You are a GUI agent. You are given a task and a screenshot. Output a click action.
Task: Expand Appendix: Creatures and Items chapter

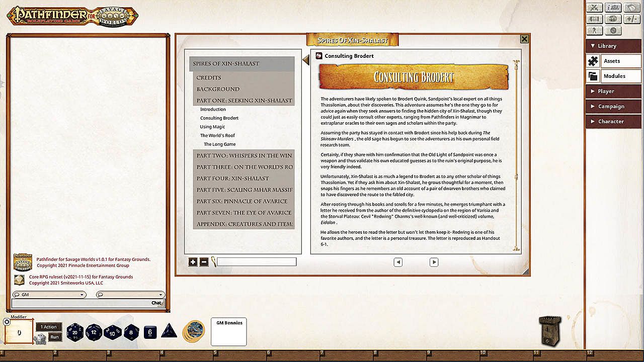click(x=244, y=224)
